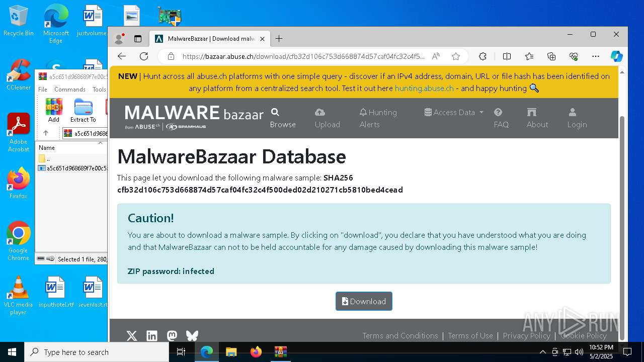This screenshot has width=644, height=362.
Task: Toggle Read aloud icon in address bar
Action: click(436, 56)
